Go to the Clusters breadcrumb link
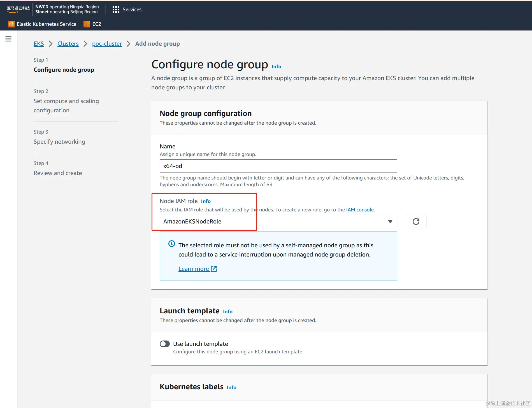Image resolution: width=532 pixels, height=408 pixels. (68, 44)
